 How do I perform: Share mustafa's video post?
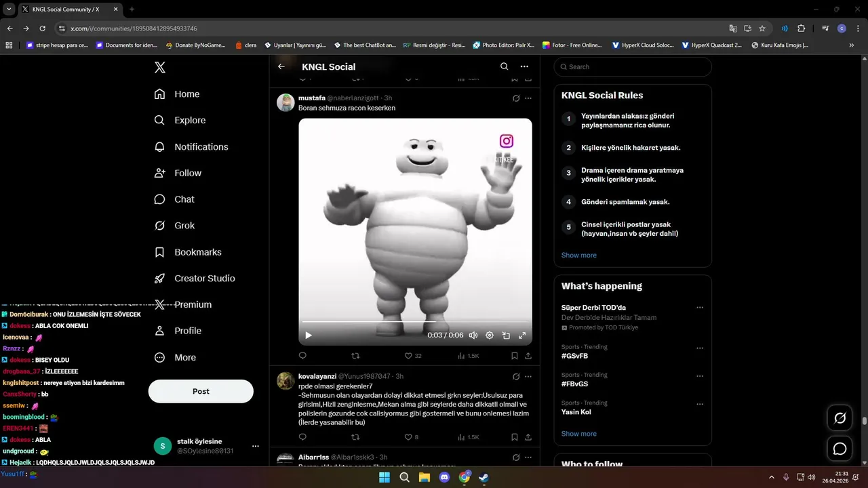(x=528, y=355)
